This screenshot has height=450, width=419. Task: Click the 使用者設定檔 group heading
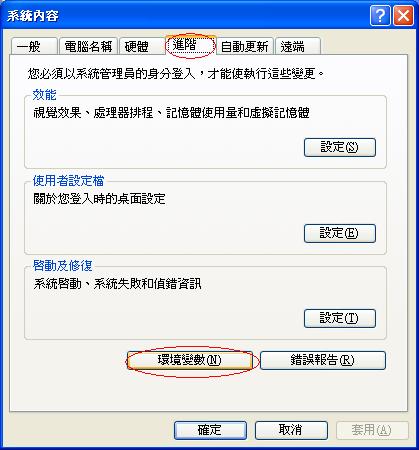point(68,181)
